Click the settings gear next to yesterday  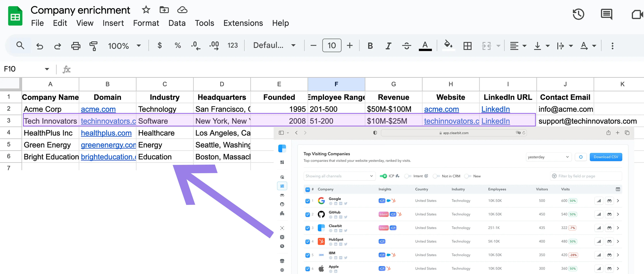[581, 157]
